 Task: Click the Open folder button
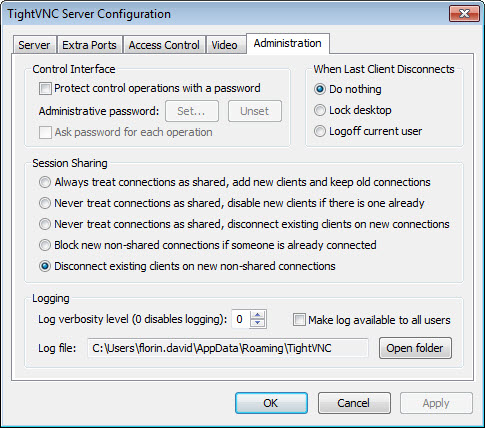(x=415, y=348)
